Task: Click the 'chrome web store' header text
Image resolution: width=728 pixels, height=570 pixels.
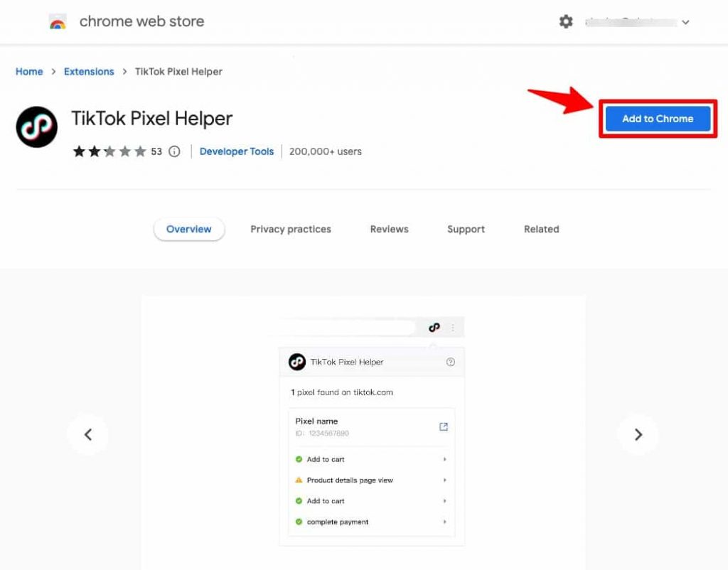Action: [141, 21]
